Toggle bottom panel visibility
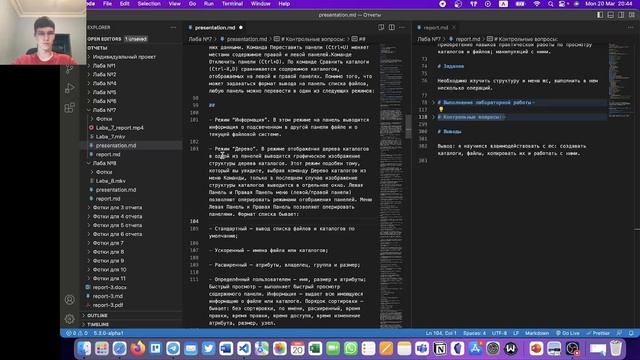Image resolution: width=640 pixels, height=360 pixels. click(x=611, y=15)
